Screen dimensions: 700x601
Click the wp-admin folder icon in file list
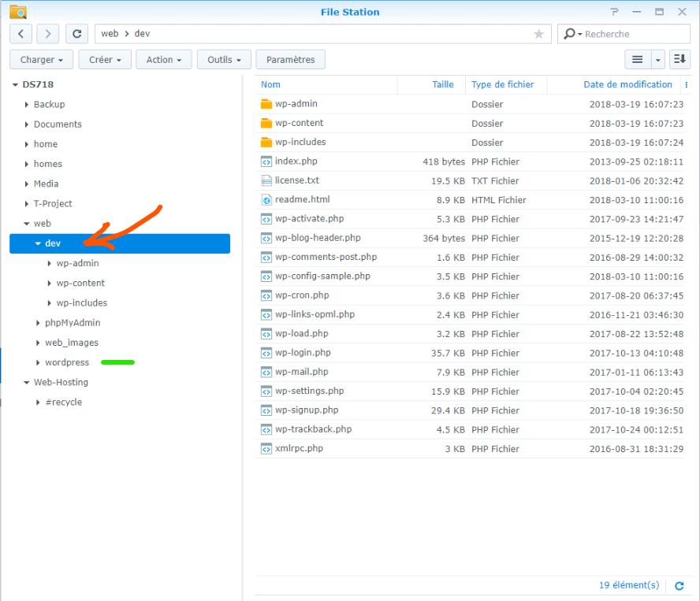tap(266, 104)
